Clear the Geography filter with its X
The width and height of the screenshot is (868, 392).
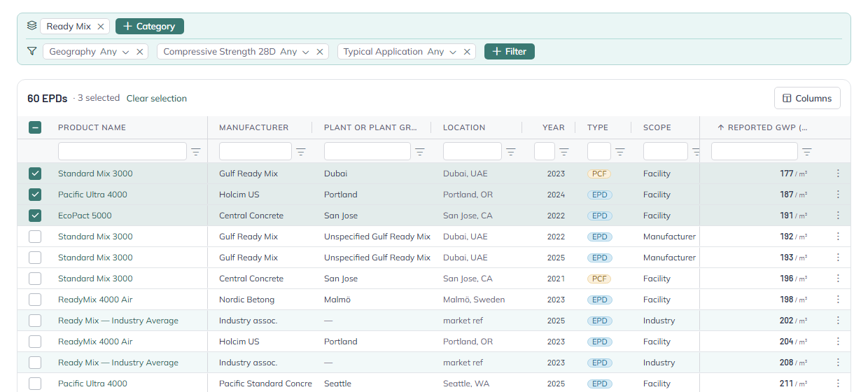coord(139,52)
